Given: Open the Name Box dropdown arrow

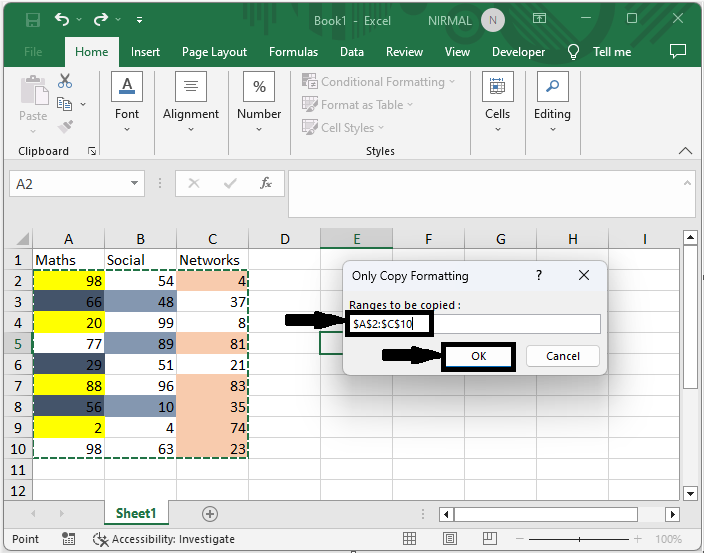Looking at the screenshot, I should point(134,183).
